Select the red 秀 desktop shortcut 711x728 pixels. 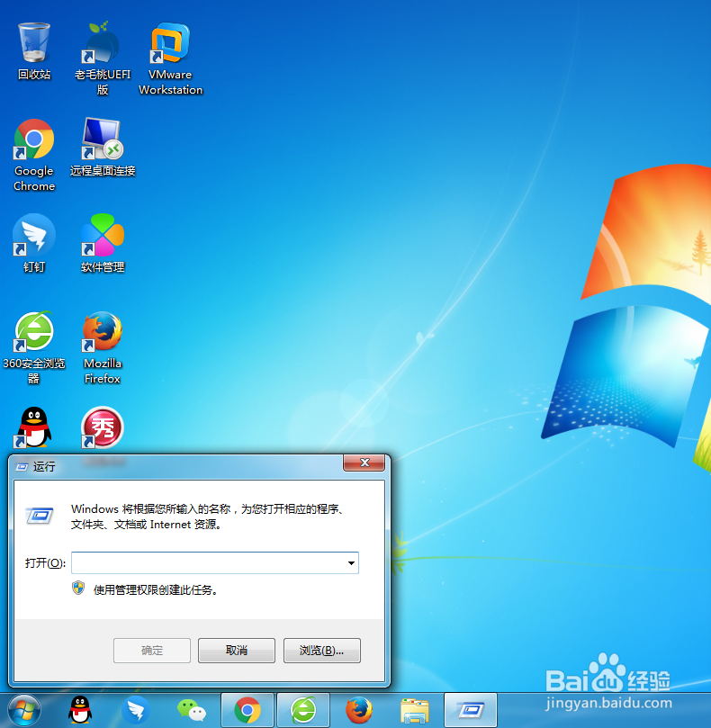tap(103, 427)
